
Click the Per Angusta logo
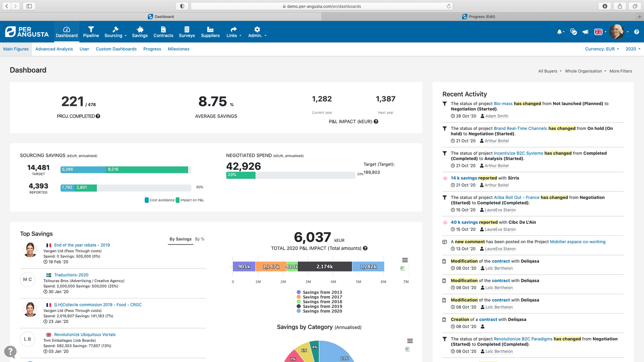26,31
